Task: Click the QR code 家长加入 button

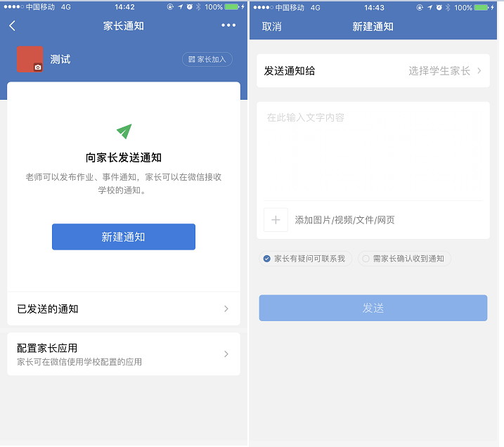Action: (207, 60)
